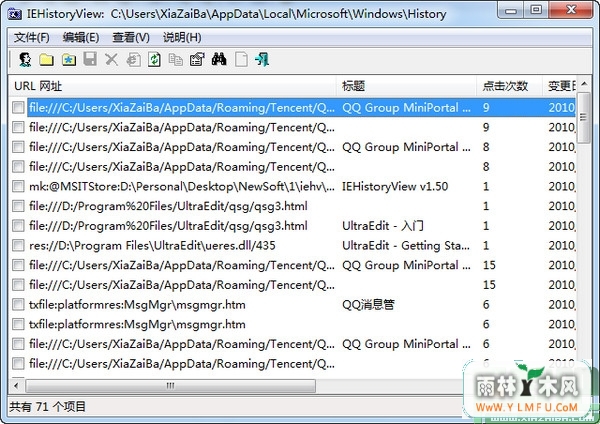This screenshot has height=424, width=600.
Task: Select the IEHistoryView v1.50 title cell
Action: (395, 186)
